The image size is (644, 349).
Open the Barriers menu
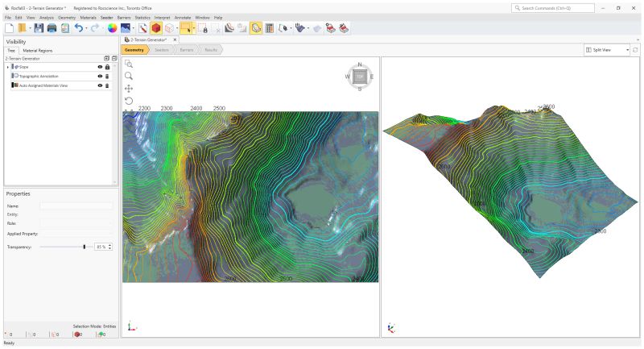coord(124,18)
